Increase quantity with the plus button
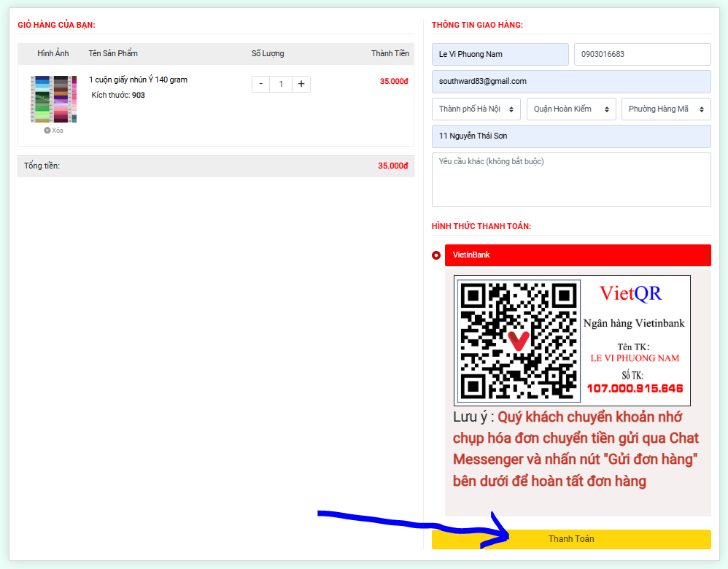Screen dimensions: 728x569 (301, 84)
